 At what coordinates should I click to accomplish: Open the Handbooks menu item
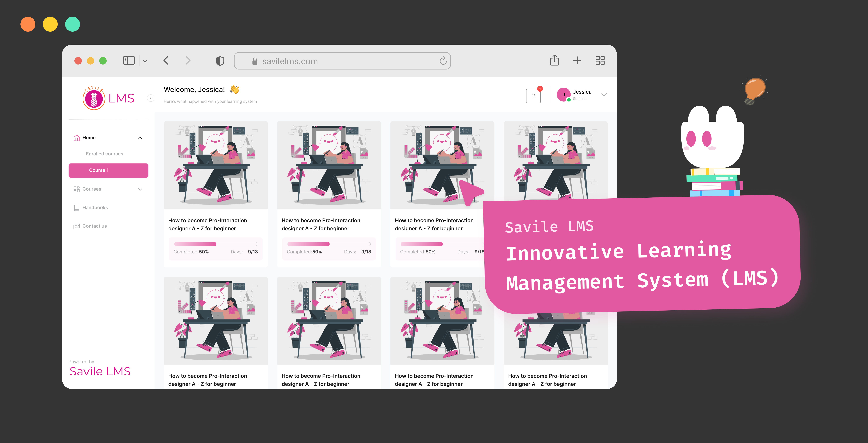point(108,208)
